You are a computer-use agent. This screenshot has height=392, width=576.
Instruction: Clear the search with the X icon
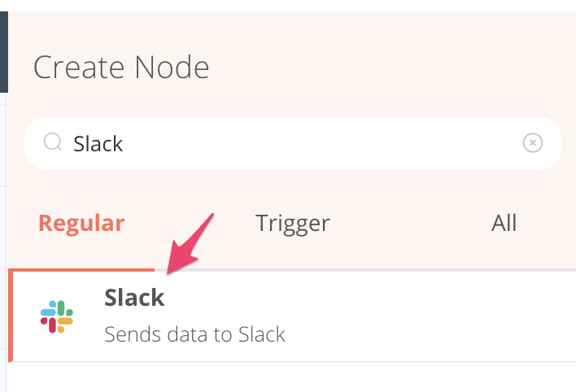tap(533, 142)
